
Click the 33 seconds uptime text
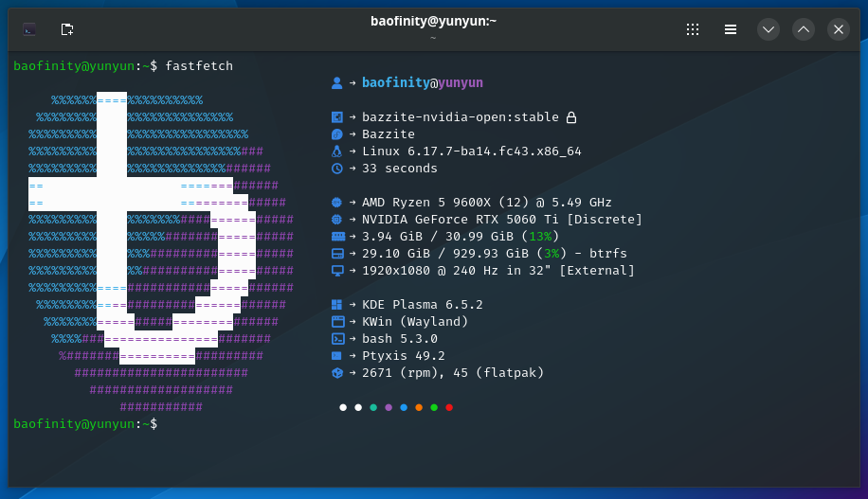(400, 169)
